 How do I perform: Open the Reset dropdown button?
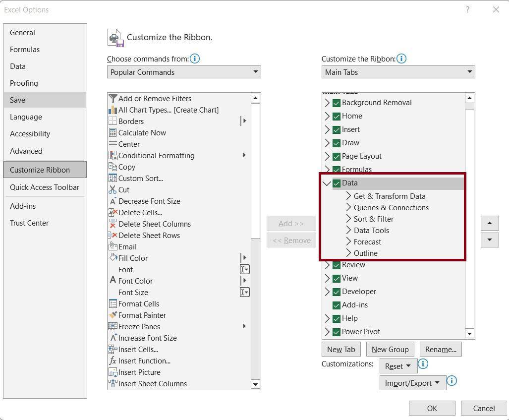(x=398, y=366)
